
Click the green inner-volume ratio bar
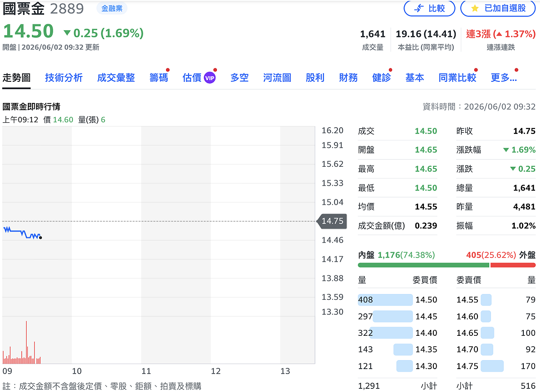pos(423,265)
